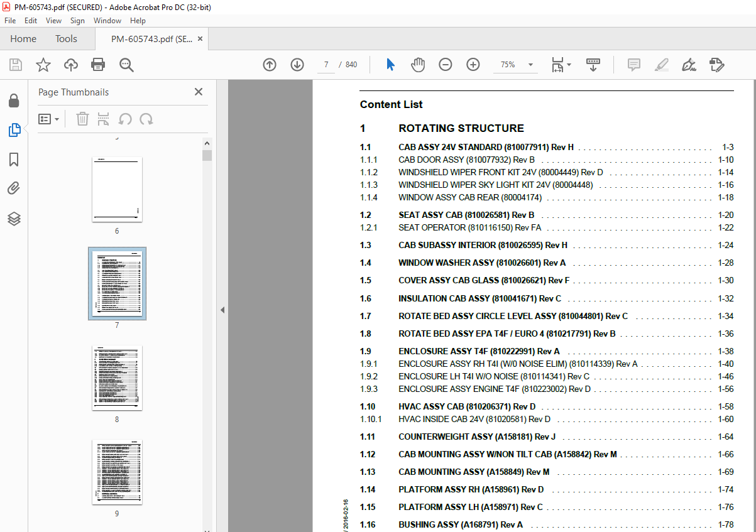Open thumbnails options dropdown menu
Image resolution: width=756 pixels, height=532 pixels.
point(49,119)
